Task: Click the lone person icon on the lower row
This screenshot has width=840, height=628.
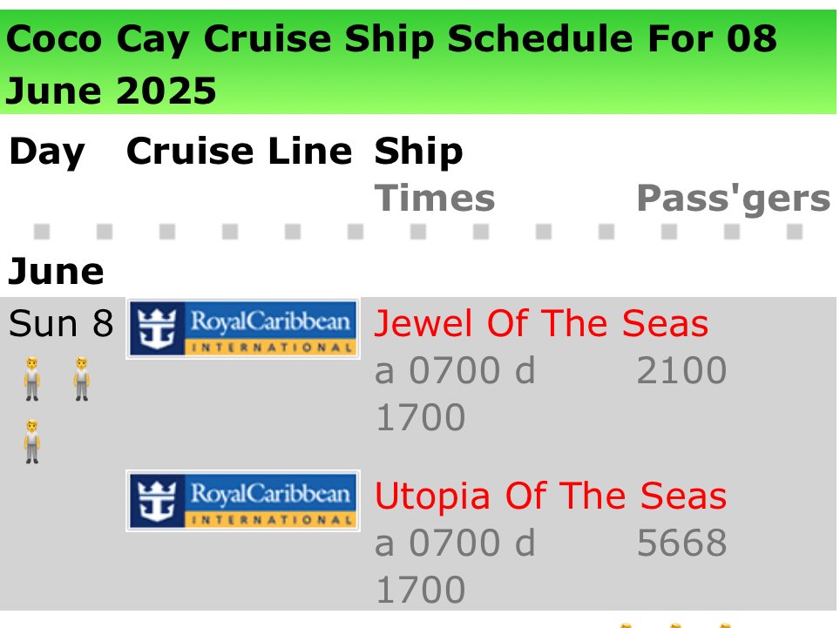Action: click(x=32, y=441)
